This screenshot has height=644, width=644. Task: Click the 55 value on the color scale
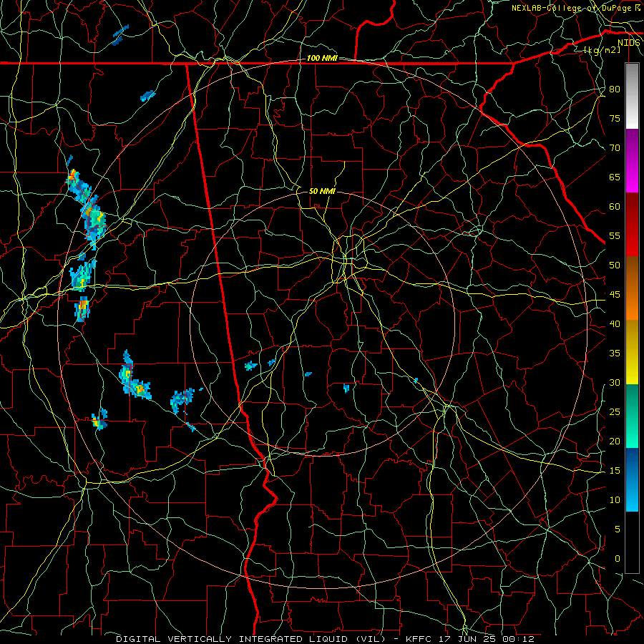615,235
